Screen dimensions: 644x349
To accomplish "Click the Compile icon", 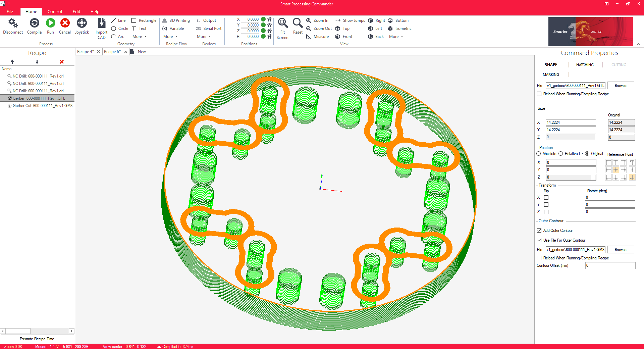I will (34, 23).
